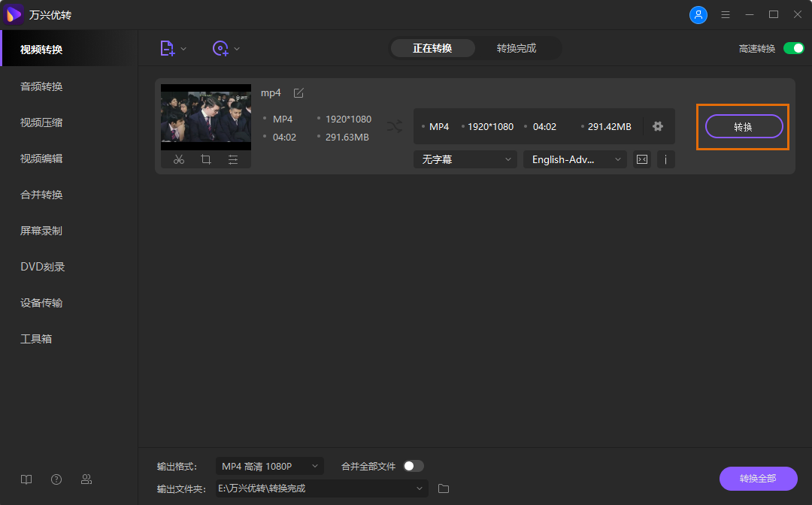Switch to the 转换完成 tab
Image resolution: width=812 pixels, height=505 pixels.
tap(517, 48)
